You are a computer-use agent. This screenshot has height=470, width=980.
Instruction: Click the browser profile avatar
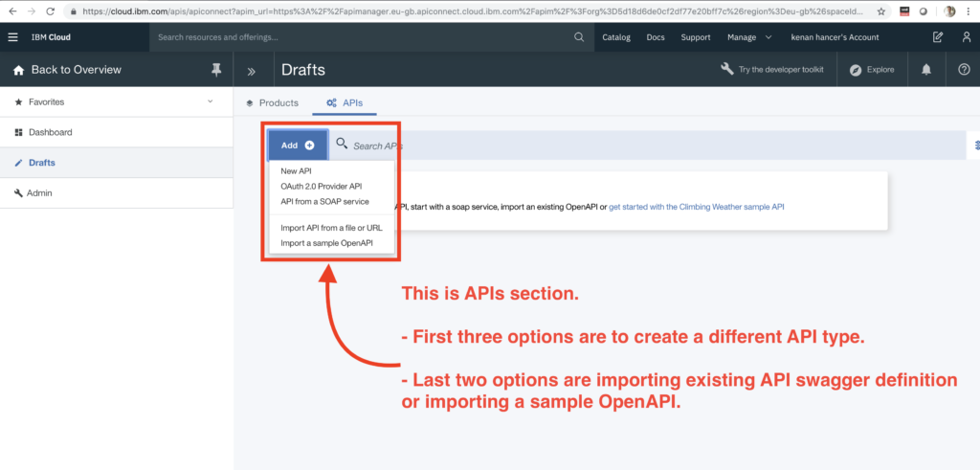pyautogui.click(x=949, y=11)
